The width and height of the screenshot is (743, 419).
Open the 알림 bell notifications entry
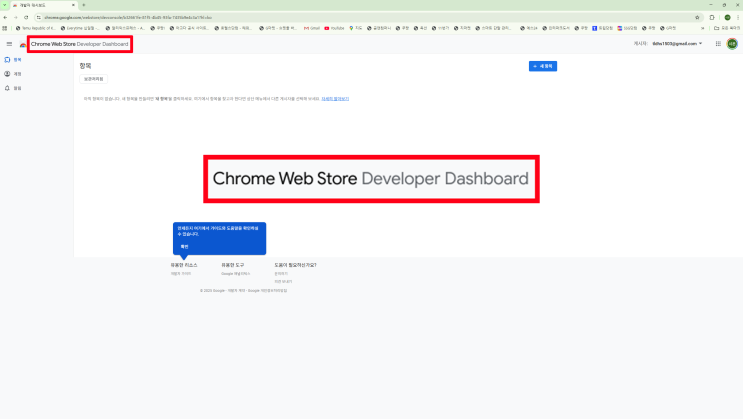tap(13, 88)
